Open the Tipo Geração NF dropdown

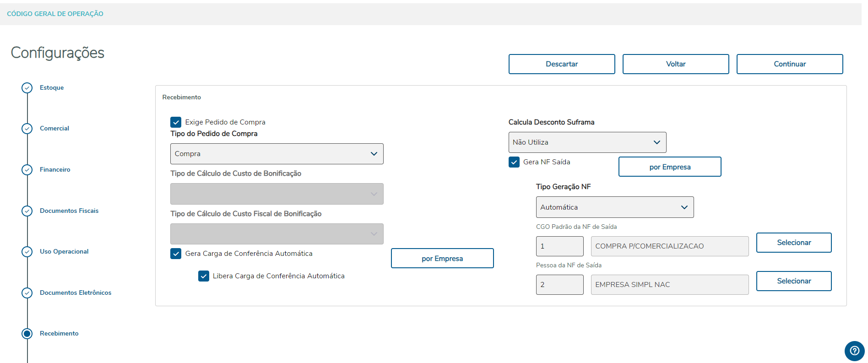coord(614,207)
